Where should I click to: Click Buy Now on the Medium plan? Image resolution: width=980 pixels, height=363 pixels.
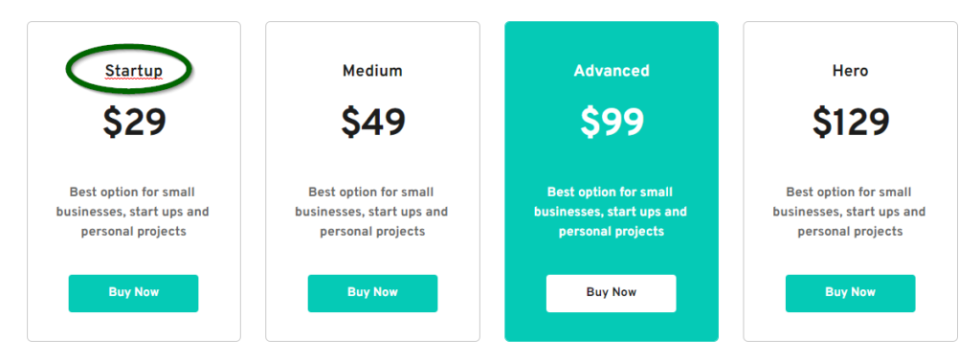coord(372,293)
